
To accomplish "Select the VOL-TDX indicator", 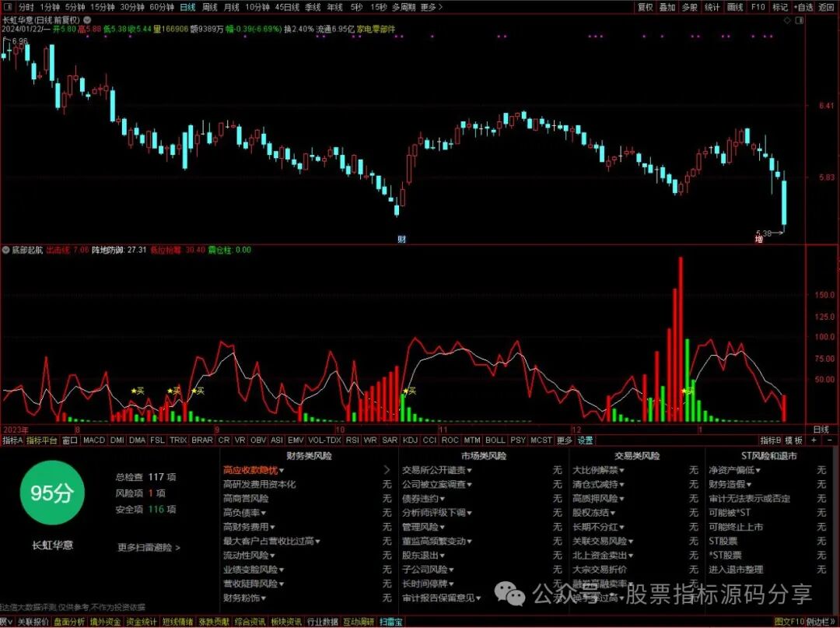I will [x=324, y=440].
